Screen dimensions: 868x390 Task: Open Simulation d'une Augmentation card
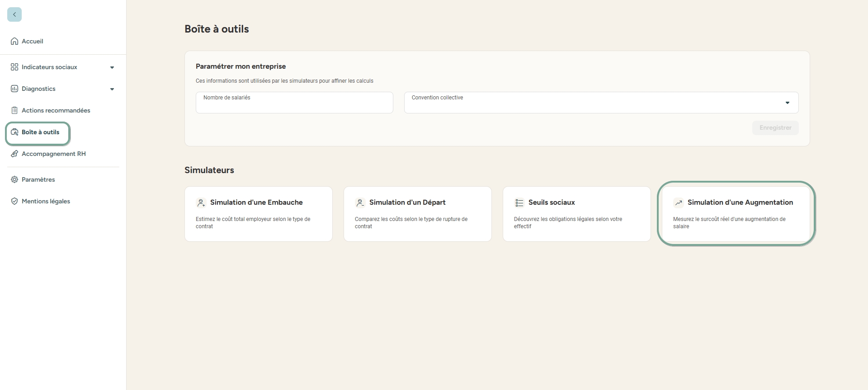coord(736,214)
